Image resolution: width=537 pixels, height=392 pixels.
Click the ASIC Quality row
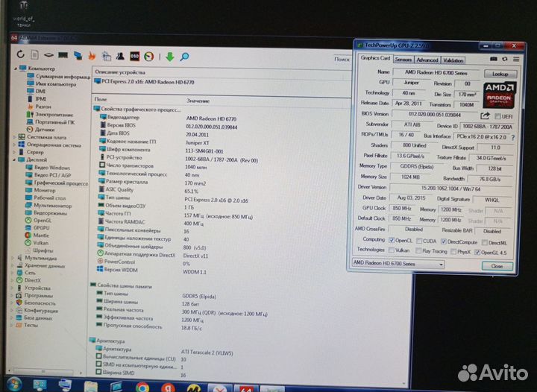click(149, 190)
